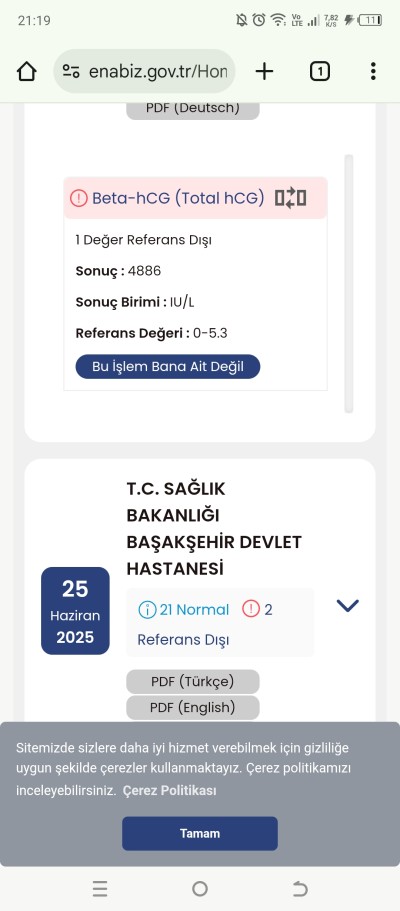Screen dimensions: 400x911
Task: Tap the blue info icon beside 21 Normal
Action: (x=147, y=609)
